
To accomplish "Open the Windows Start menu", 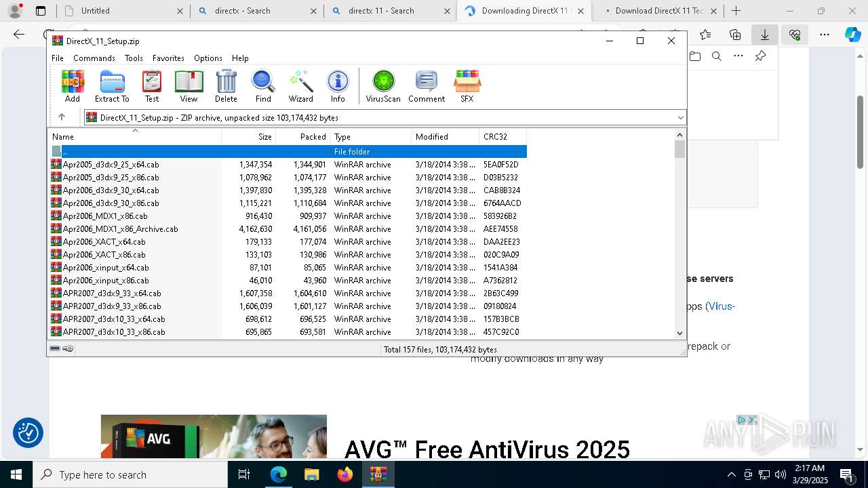I will pyautogui.click(x=16, y=474).
